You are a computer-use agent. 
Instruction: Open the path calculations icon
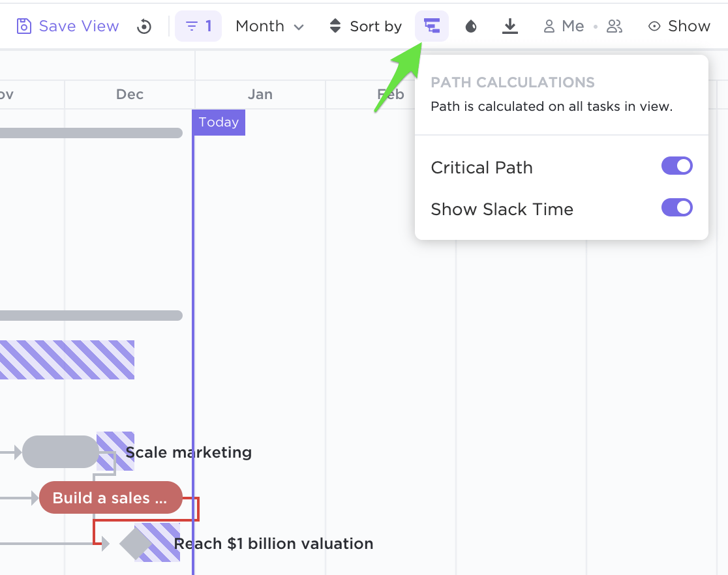[x=432, y=26]
